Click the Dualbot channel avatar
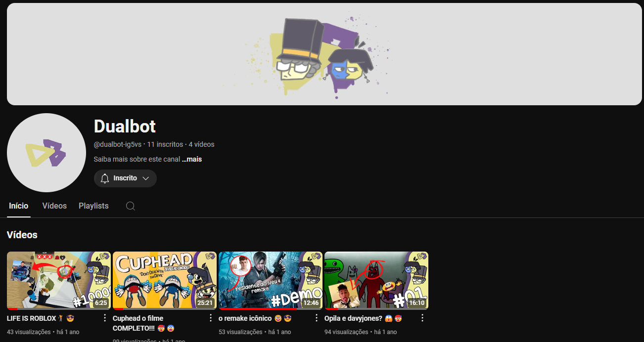The image size is (644, 342). (46, 153)
